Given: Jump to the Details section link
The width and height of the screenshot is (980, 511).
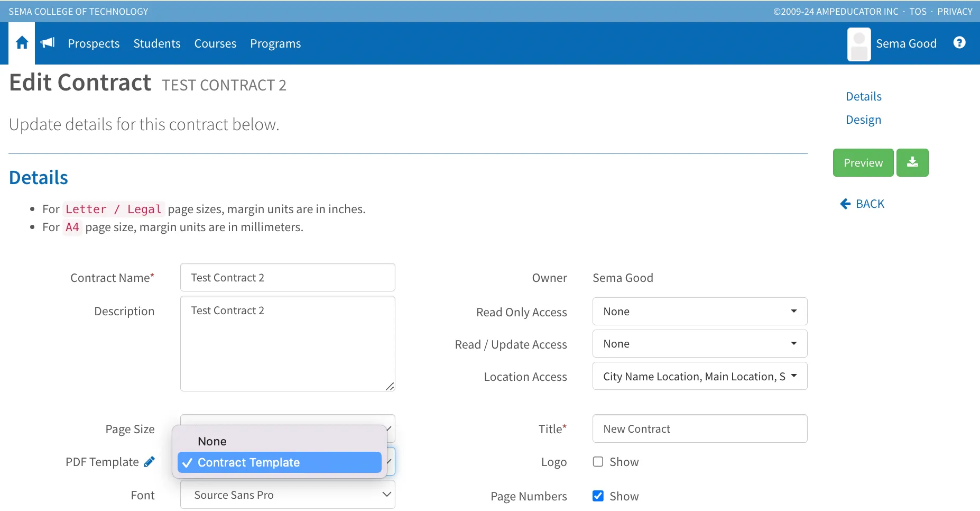Looking at the screenshot, I should (x=864, y=96).
